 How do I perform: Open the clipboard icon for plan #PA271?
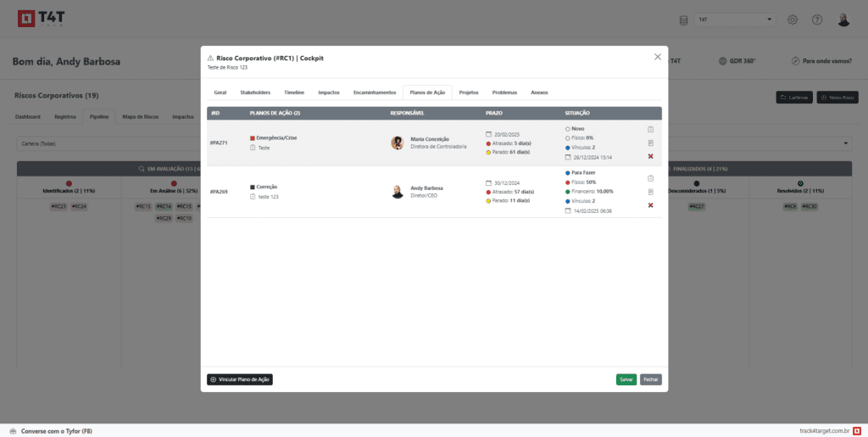click(650, 129)
